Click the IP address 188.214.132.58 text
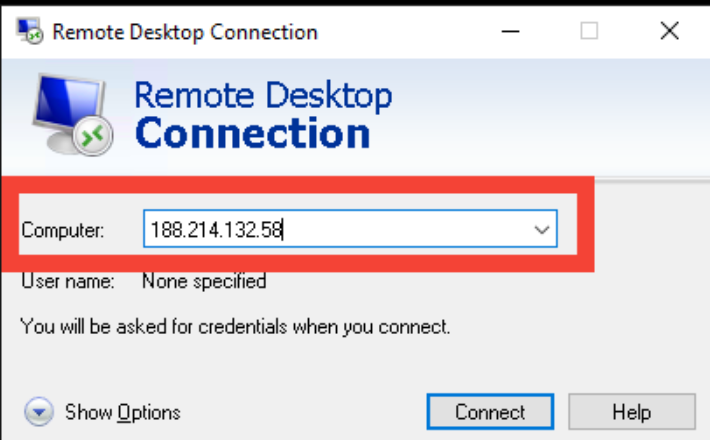 tap(217, 231)
